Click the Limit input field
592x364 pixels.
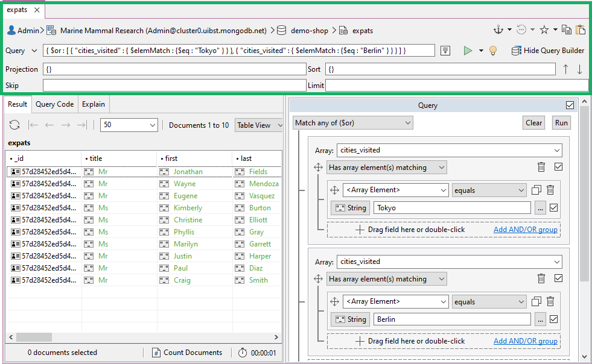(x=457, y=86)
